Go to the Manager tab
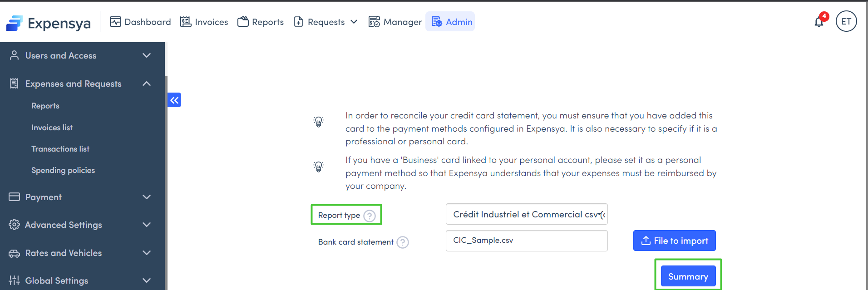 point(395,22)
